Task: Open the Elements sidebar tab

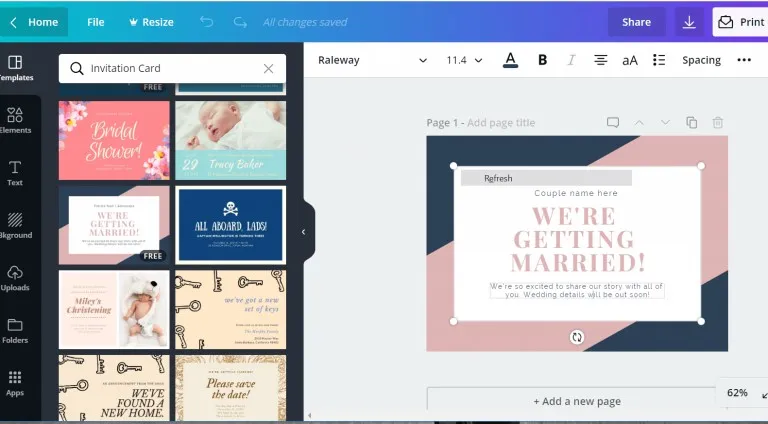Action: pos(15,120)
